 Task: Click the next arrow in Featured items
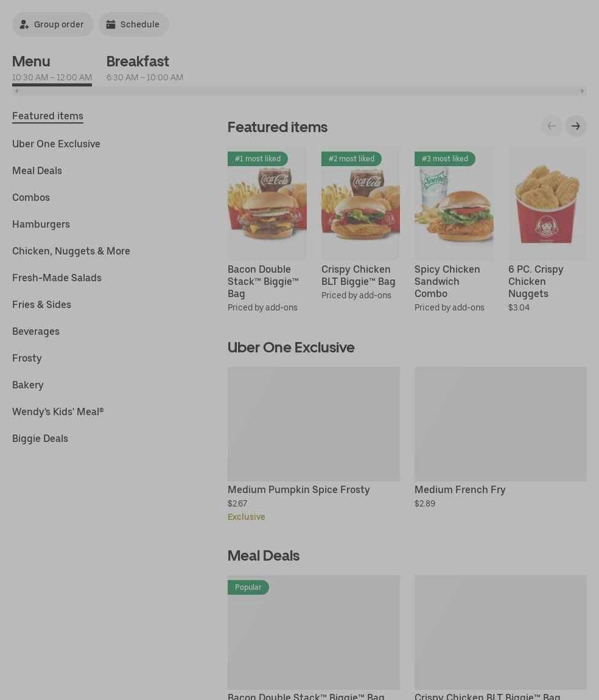point(575,127)
